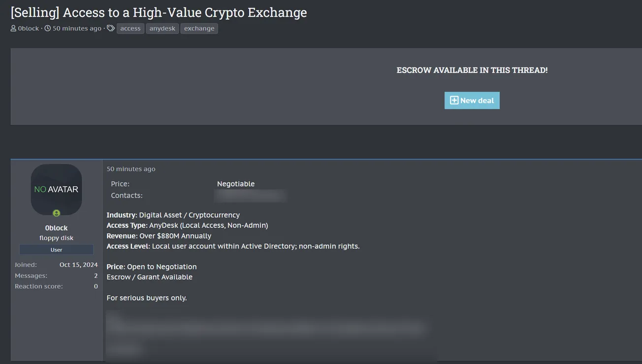642x364 pixels.
Task: Click the floppy disk user title
Action: tap(56, 238)
